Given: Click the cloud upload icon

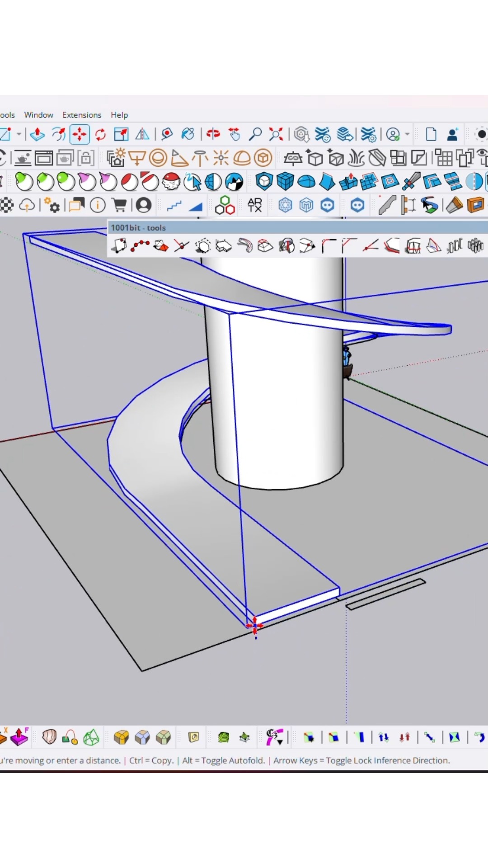Looking at the screenshot, I should [x=27, y=206].
